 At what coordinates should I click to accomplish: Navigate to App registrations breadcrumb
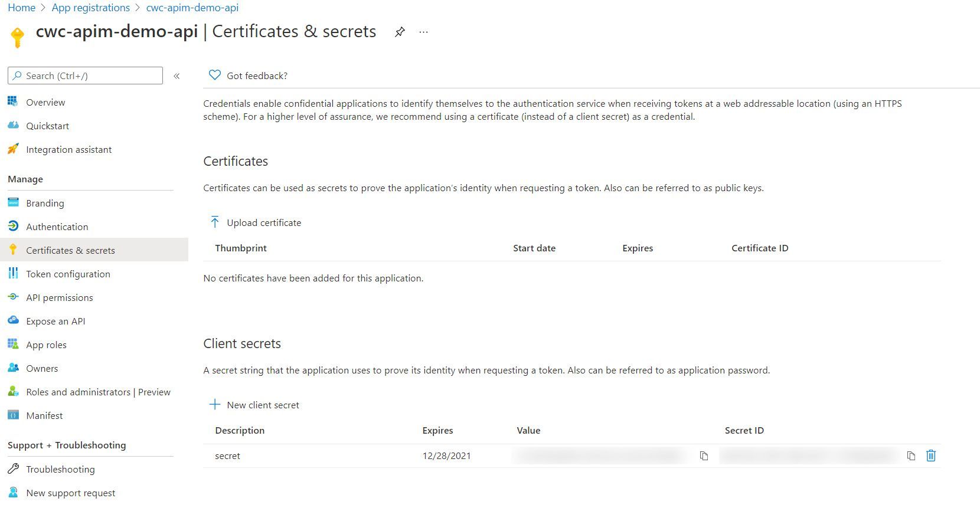tap(90, 7)
